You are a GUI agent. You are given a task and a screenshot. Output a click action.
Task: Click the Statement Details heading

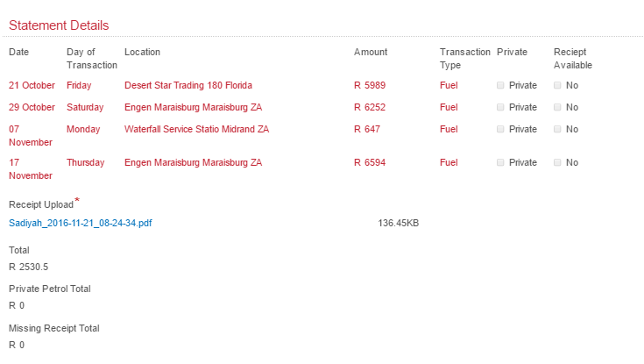click(x=59, y=25)
